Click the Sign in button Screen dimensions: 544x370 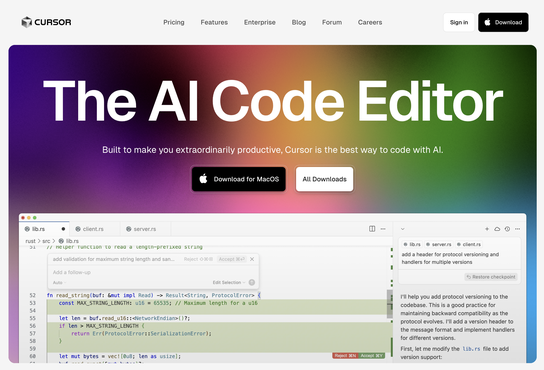(x=459, y=22)
